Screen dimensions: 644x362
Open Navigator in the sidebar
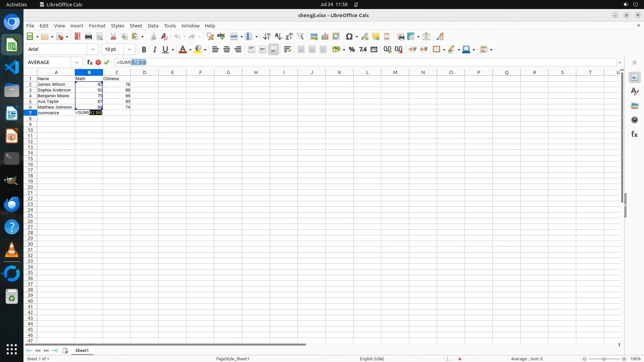pos(634,120)
